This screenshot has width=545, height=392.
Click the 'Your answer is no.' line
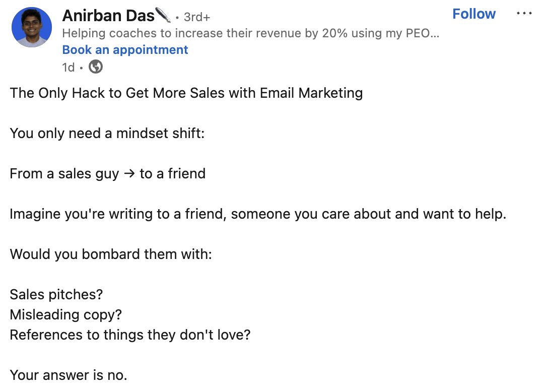(69, 375)
